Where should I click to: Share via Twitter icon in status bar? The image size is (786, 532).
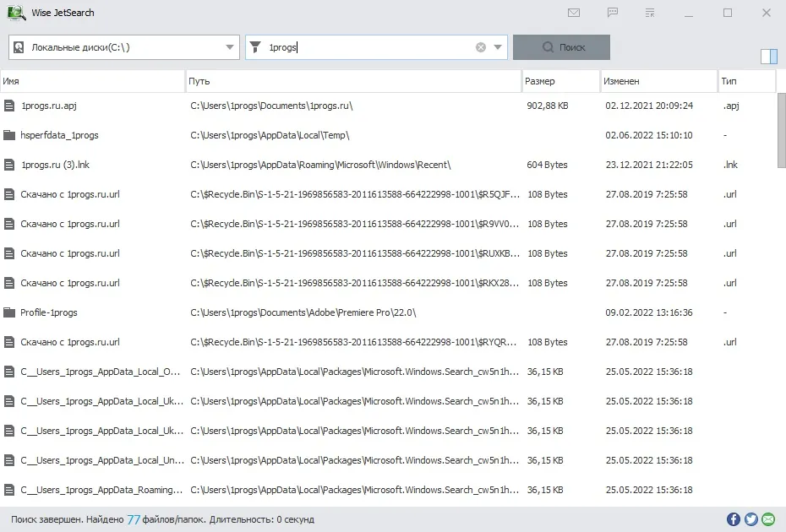coord(751,519)
